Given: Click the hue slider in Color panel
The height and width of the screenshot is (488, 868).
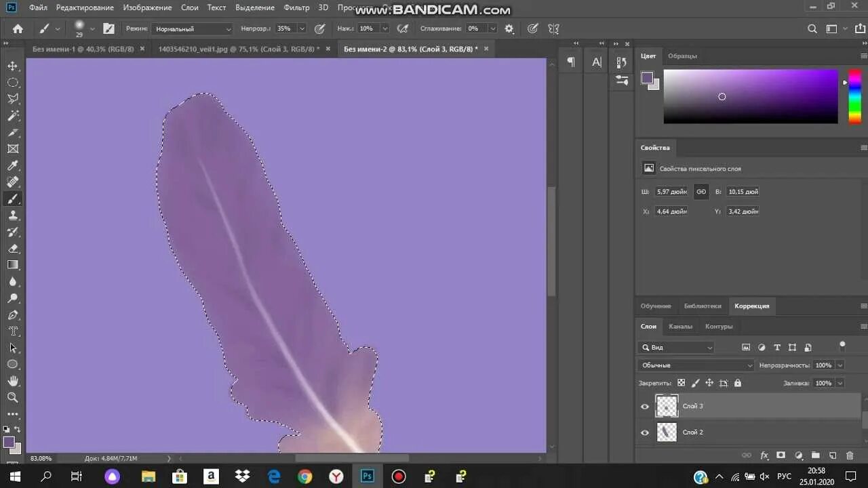Looking at the screenshot, I should coord(855,96).
